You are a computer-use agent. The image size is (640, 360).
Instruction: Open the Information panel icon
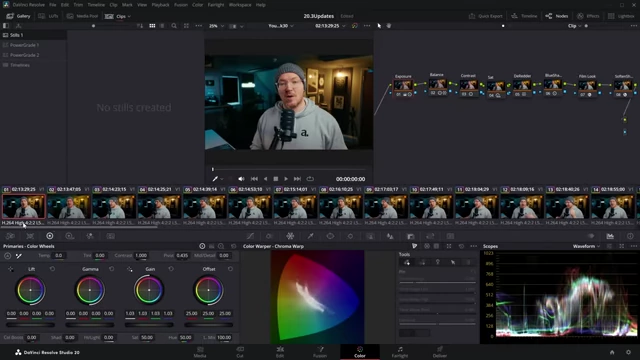pyautogui.click(x=630, y=236)
